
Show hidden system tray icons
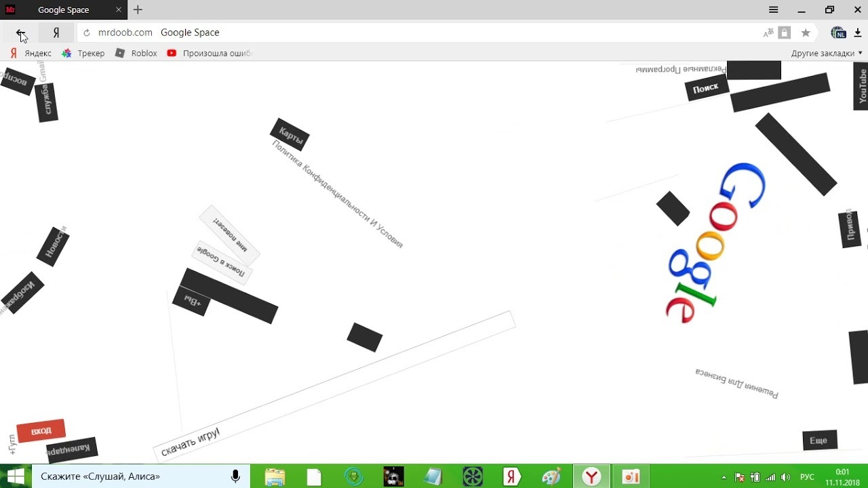(x=724, y=477)
